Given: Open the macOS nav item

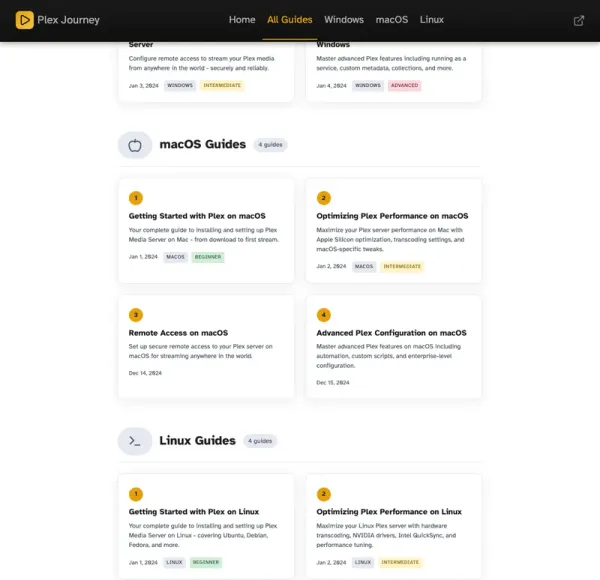Looking at the screenshot, I should pyautogui.click(x=391, y=20).
